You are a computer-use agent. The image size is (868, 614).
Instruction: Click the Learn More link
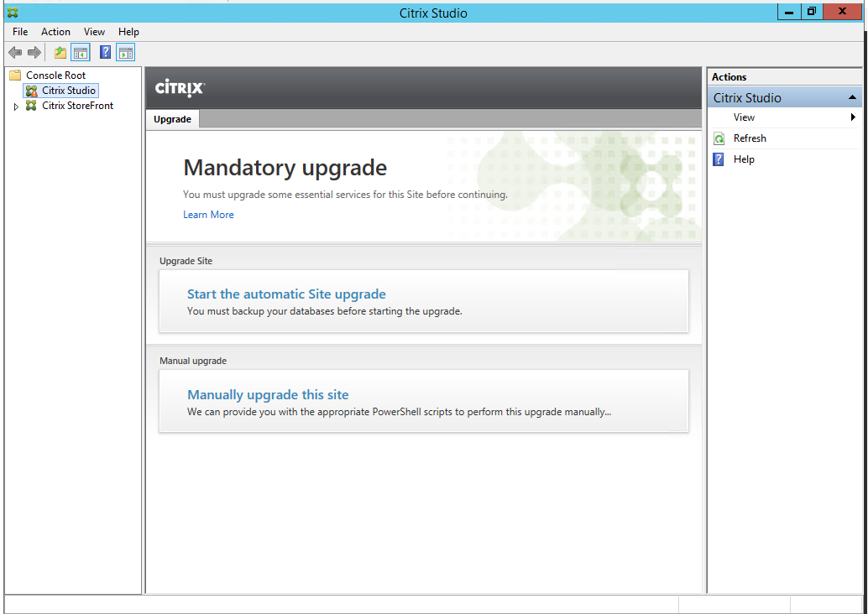[208, 215]
